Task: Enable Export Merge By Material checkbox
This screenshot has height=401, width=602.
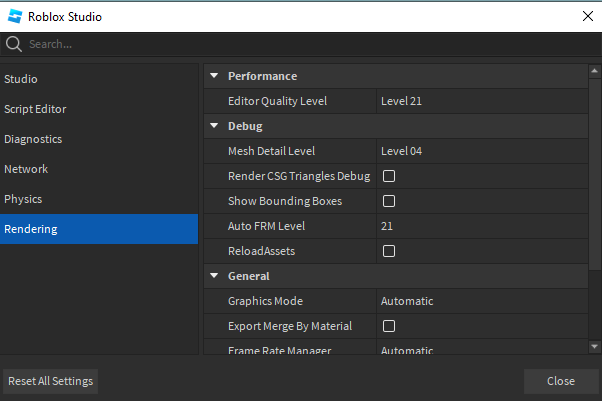Action: pos(389,326)
